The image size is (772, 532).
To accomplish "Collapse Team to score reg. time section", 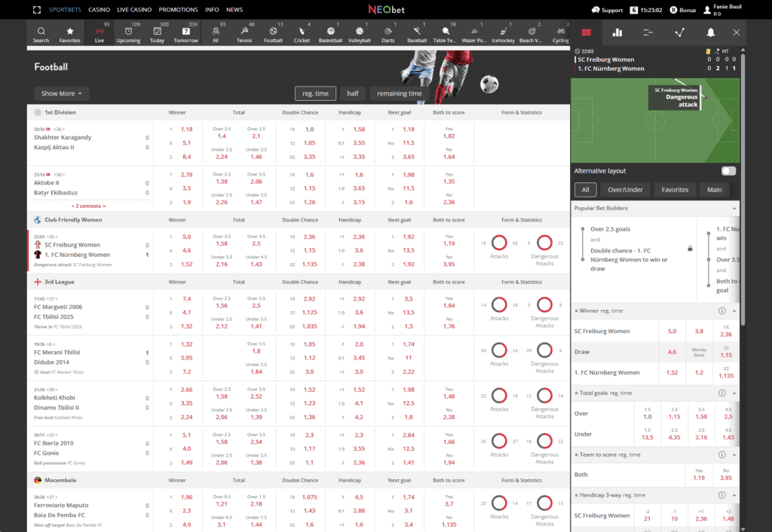I will 734,454.
